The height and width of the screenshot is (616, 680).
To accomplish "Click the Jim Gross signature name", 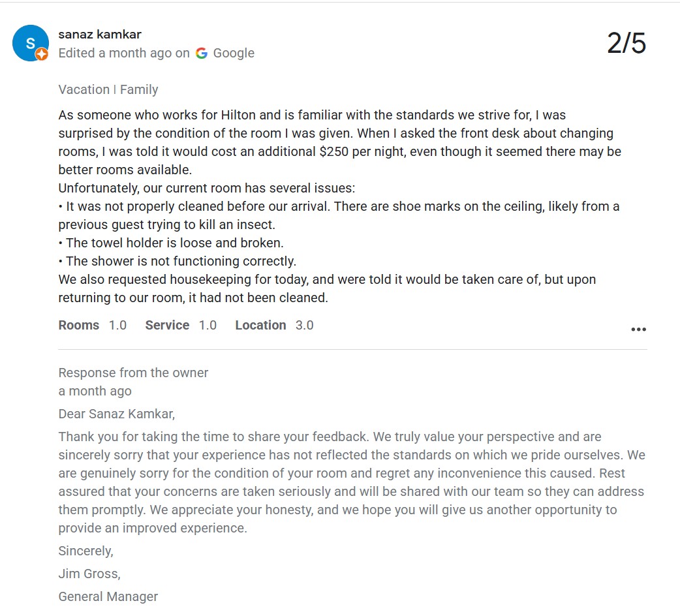I will pyautogui.click(x=89, y=574).
